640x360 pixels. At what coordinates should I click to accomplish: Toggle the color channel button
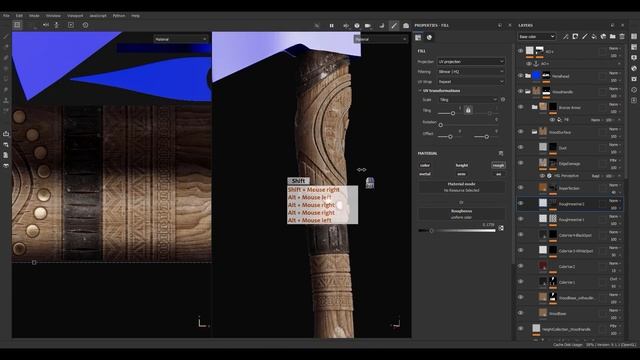point(425,165)
